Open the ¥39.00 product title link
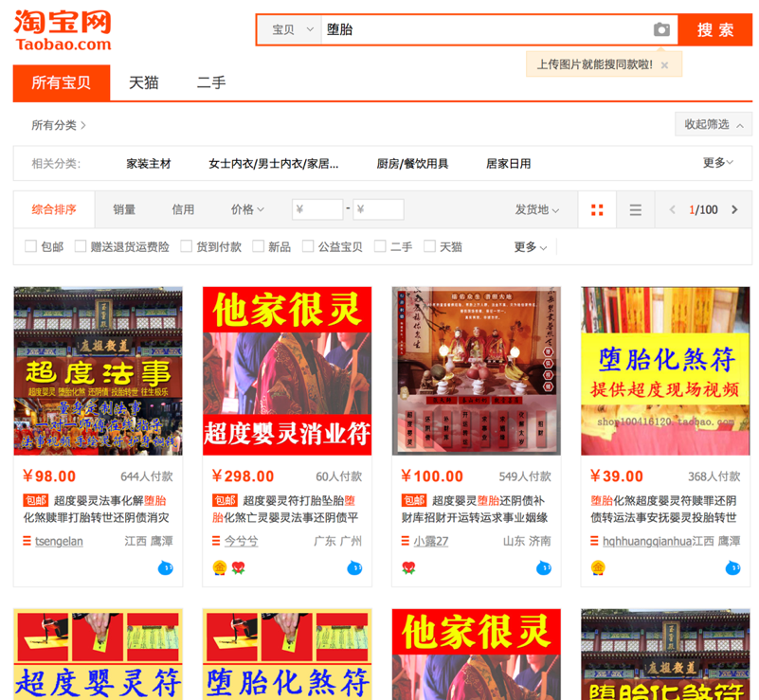 coord(663,509)
